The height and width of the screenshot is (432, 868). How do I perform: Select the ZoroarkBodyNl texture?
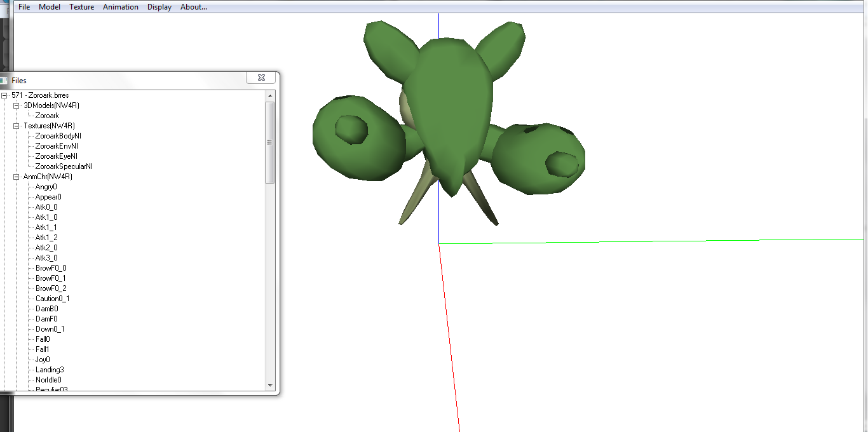pyautogui.click(x=58, y=136)
